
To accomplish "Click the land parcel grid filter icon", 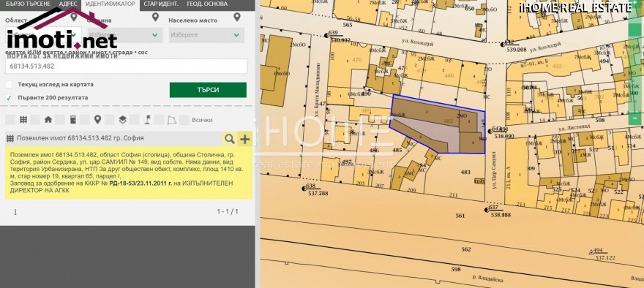I will click(x=23, y=120).
